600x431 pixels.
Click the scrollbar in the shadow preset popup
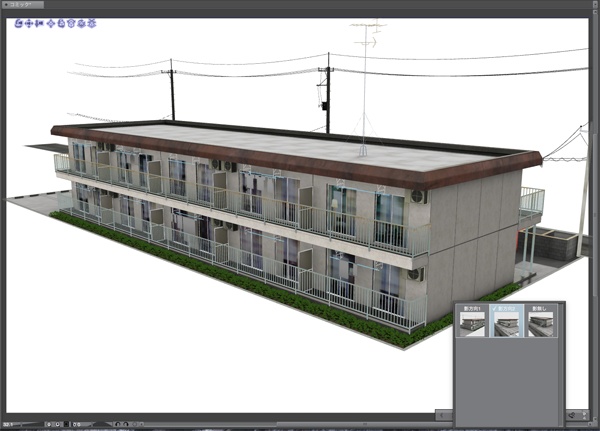pyautogui.click(x=561, y=364)
